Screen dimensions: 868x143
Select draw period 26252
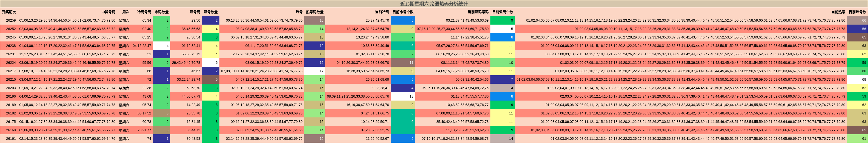(x=11, y=29)
